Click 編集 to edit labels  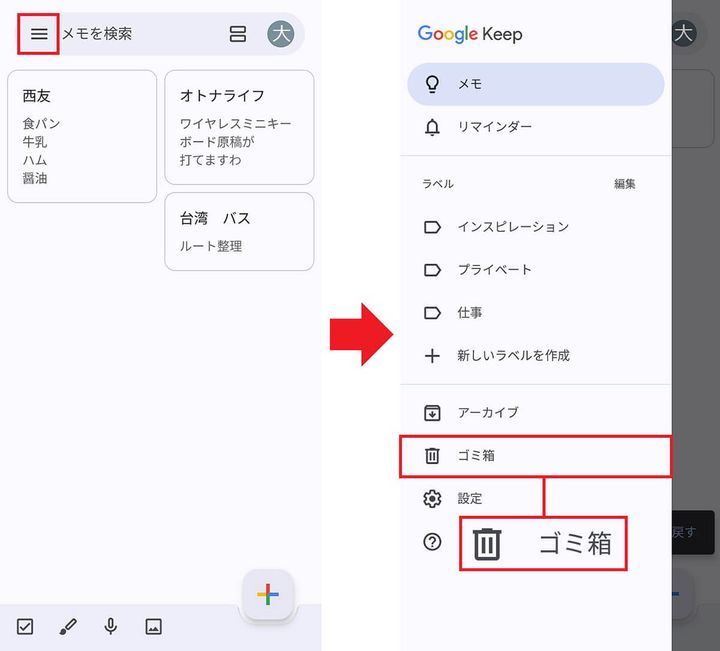pos(624,184)
